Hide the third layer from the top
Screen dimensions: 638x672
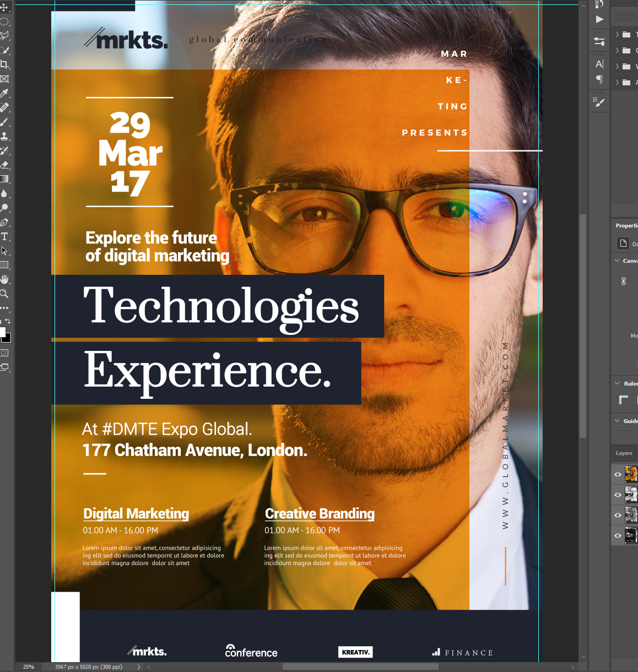click(x=618, y=515)
